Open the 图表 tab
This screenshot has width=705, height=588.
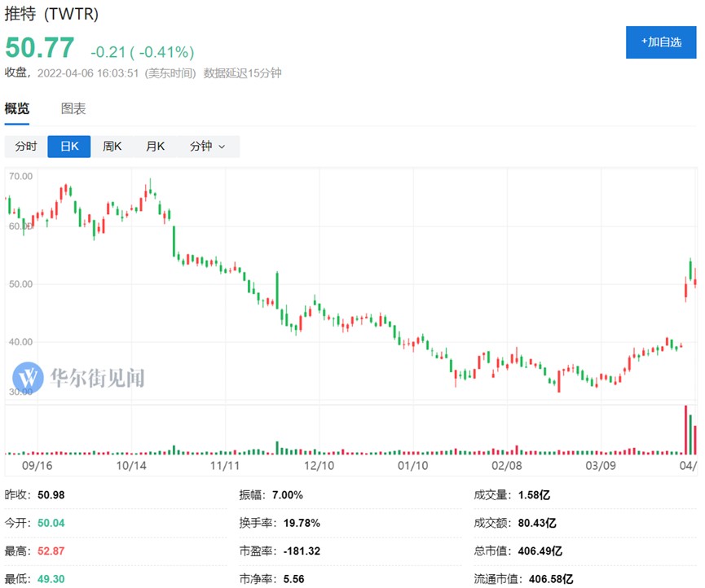[73, 109]
